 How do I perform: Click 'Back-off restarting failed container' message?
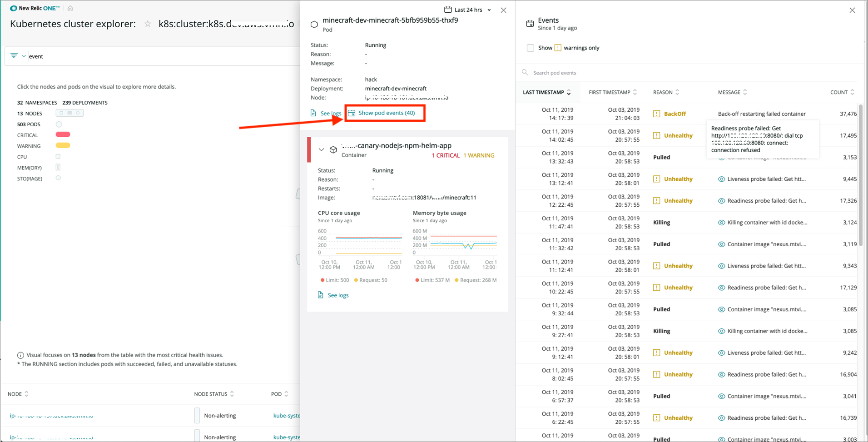pyautogui.click(x=762, y=114)
